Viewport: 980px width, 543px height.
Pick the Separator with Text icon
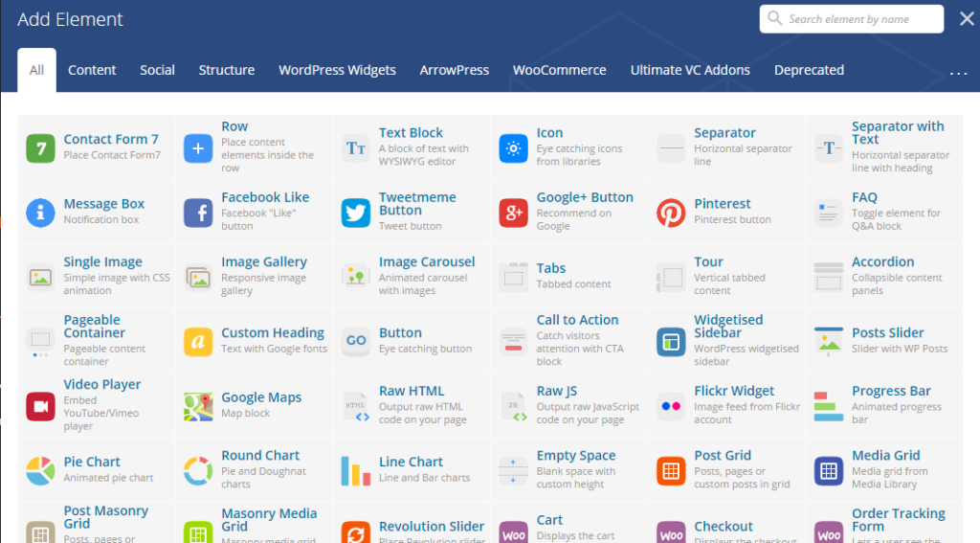(x=829, y=148)
